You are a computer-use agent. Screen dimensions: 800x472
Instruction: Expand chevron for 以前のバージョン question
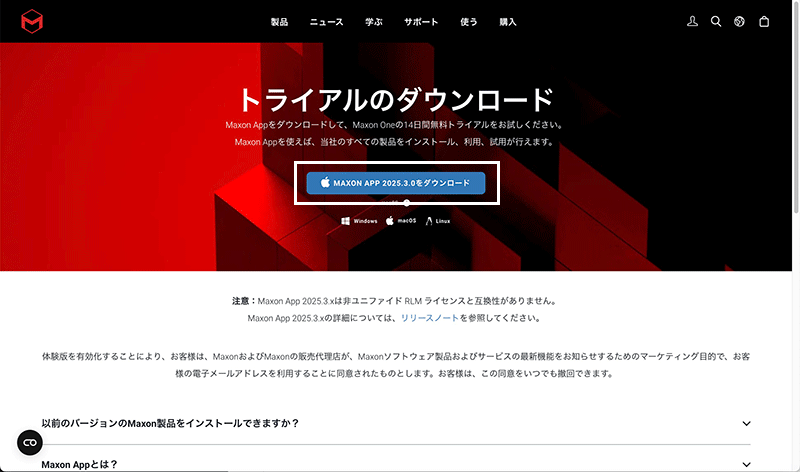746,423
